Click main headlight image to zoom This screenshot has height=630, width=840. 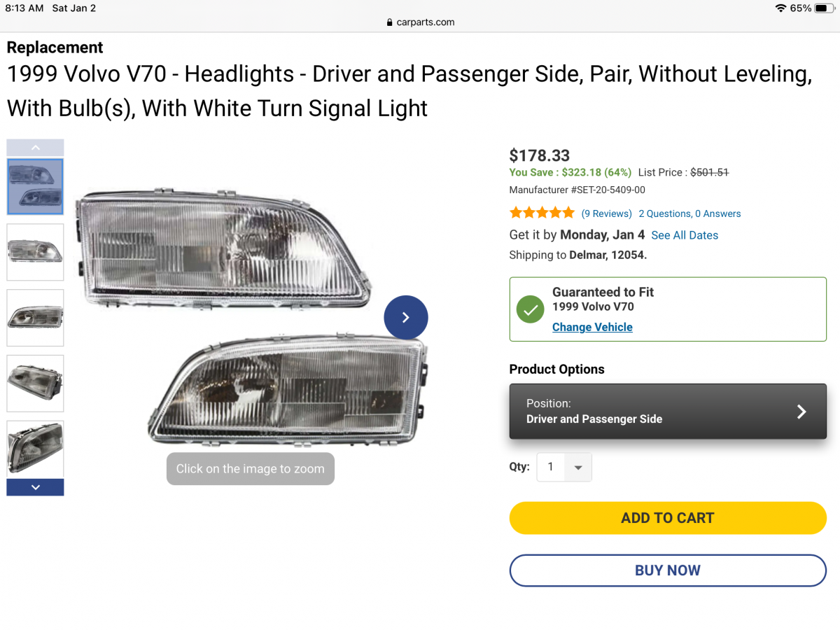pyautogui.click(x=252, y=315)
